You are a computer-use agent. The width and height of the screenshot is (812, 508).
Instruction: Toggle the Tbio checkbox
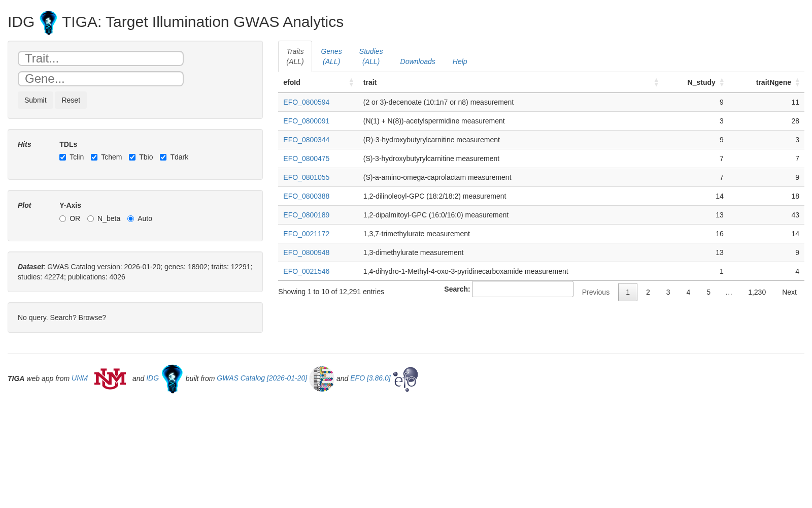(132, 157)
